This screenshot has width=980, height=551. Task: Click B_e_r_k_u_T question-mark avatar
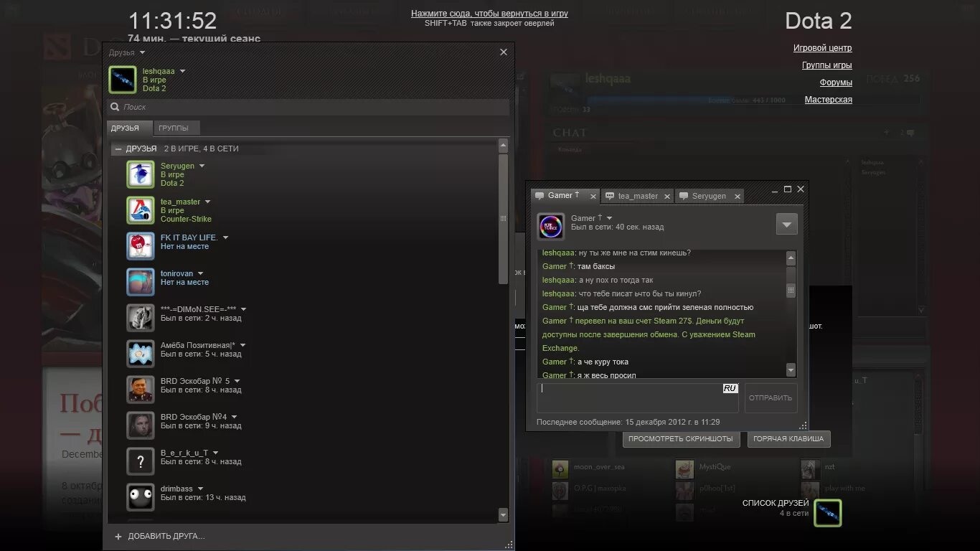[x=141, y=461]
